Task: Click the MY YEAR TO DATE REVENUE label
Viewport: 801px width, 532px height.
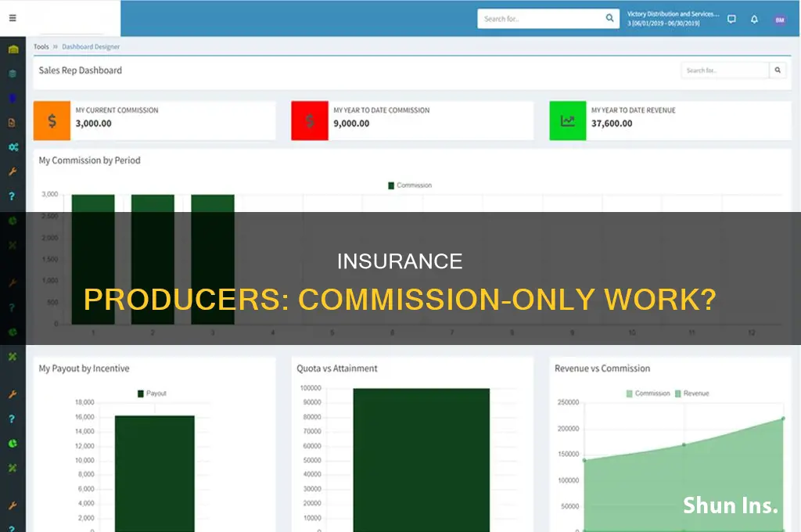Action: point(634,110)
